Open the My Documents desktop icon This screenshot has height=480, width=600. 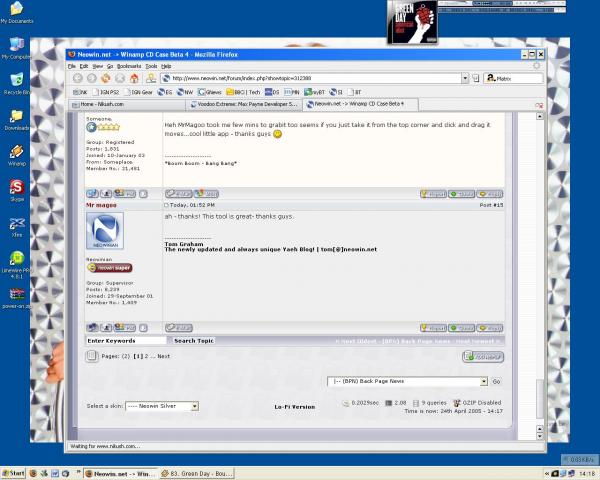click(17, 13)
